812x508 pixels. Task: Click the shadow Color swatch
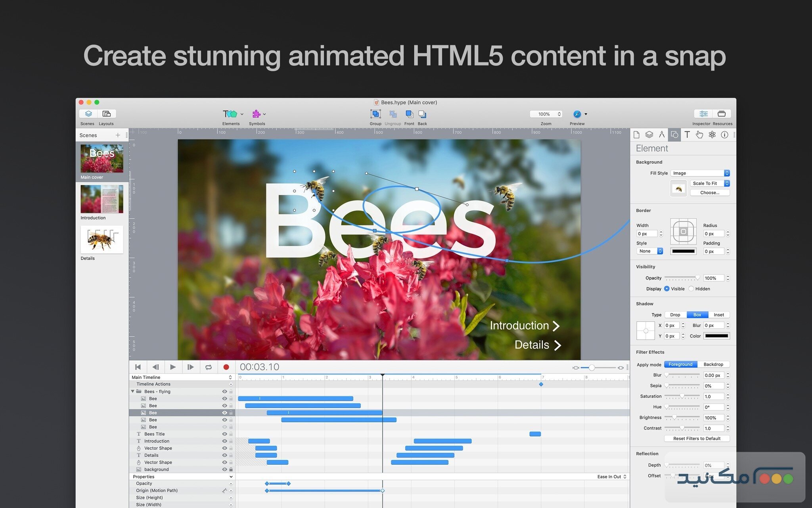pyautogui.click(x=716, y=336)
